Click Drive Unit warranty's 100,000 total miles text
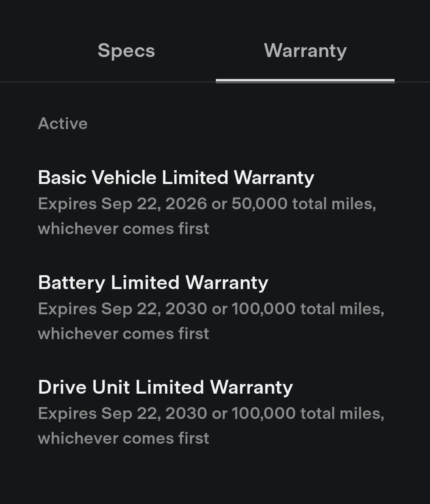This screenshot has width=430, height=504. (308, 413)
